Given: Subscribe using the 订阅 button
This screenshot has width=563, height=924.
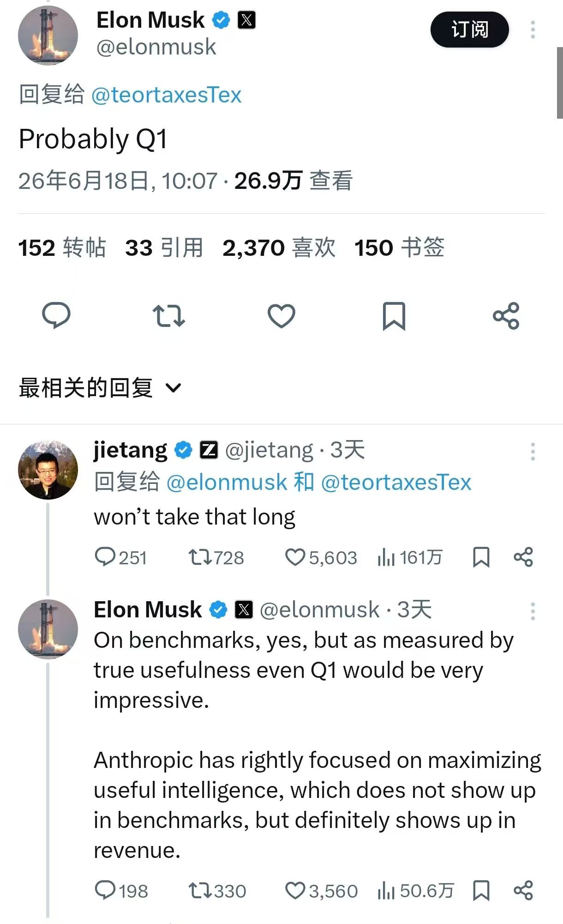Looking at the screenshot, I should 470,30.
